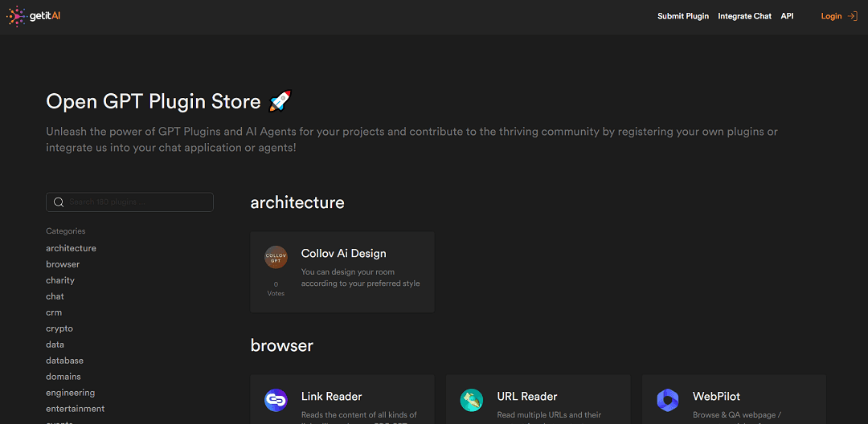This screenshot has width=868, height=424.
Task: Click the 0 Votes counter on Collov
Action: pyautogui.click(x=276, y=288)
